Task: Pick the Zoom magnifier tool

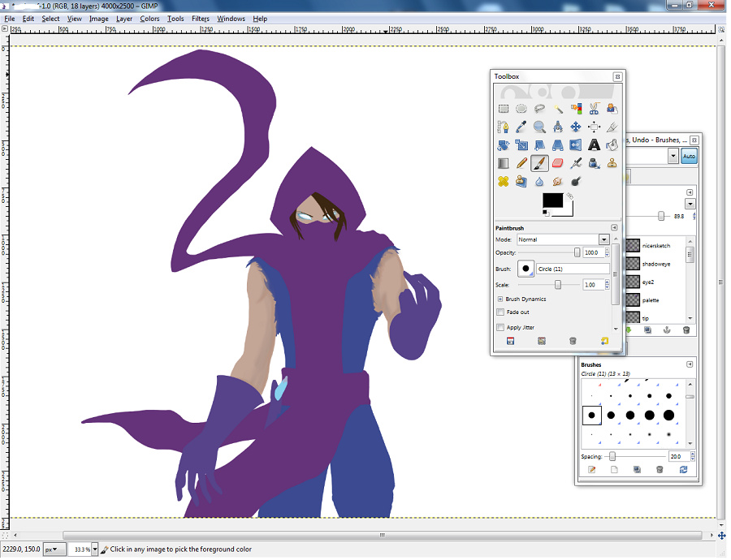Action: pyautogui.click(x=539, y=127)
